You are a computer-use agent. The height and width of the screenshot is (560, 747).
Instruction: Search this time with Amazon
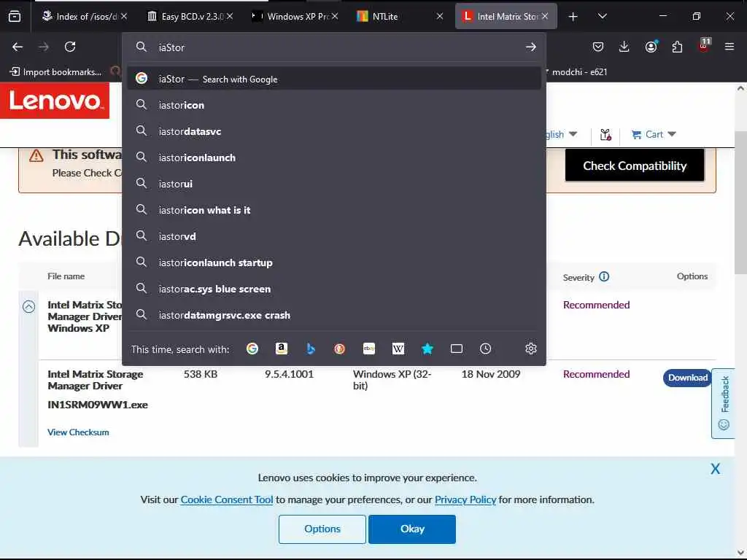coord(282,349)
